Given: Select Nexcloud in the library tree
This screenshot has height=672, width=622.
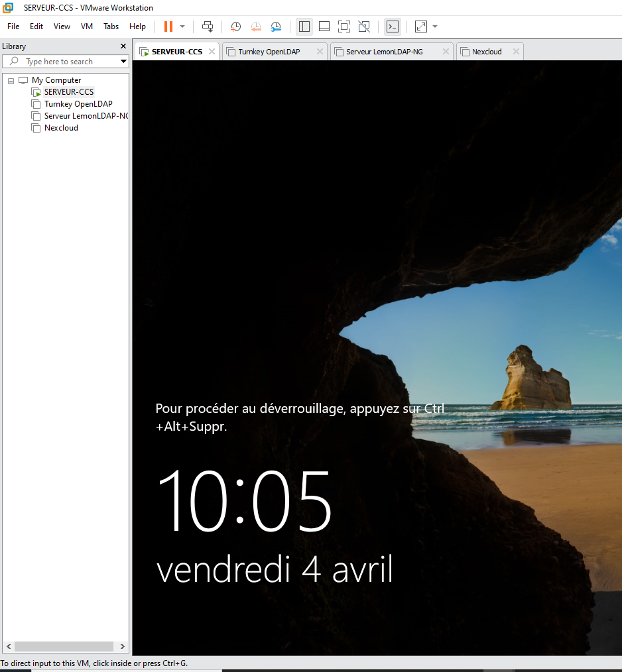Looking at the screenshot, I should [x=61, y=128].
